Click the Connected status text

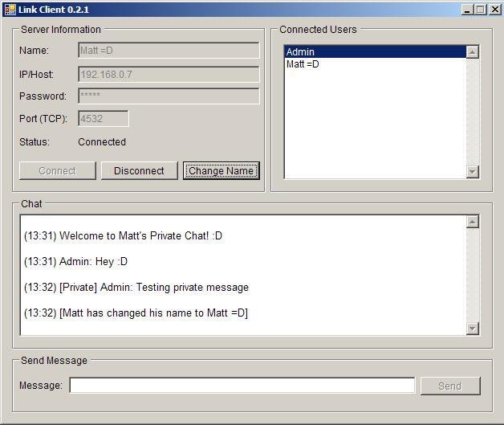pos(102,142)
